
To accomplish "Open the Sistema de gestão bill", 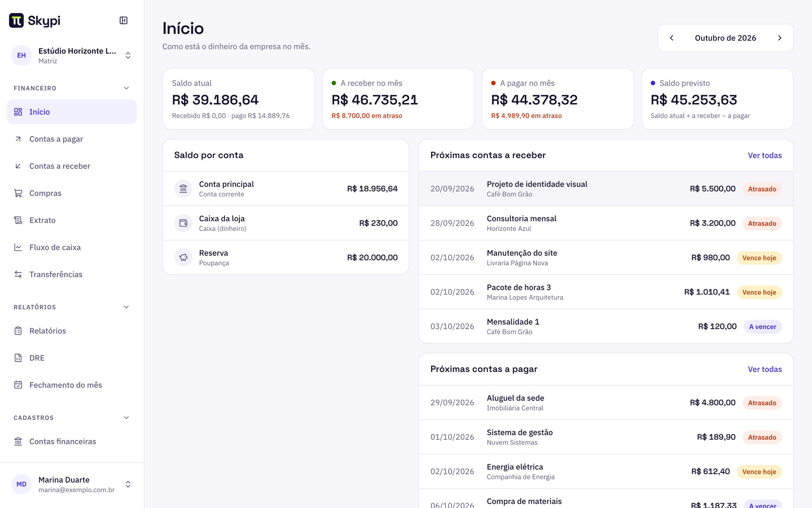I will [x=606, y=437].
